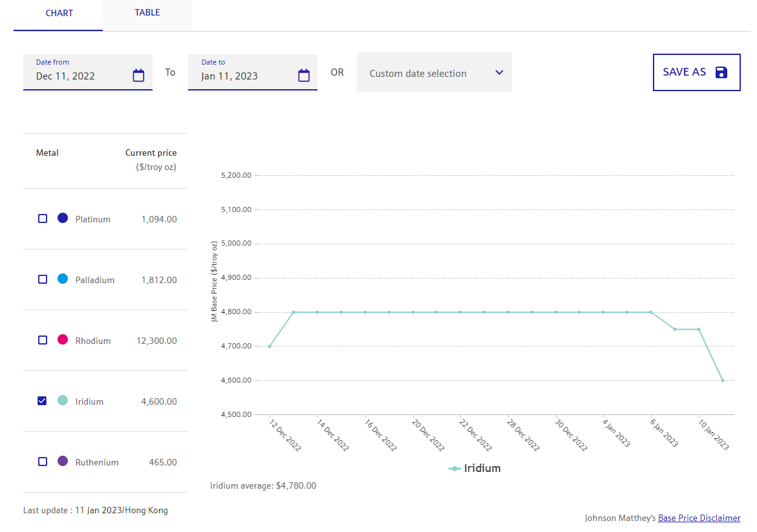Viewport: 757px width, 532px height.
Task: Select the CHART tab
Action: [59, 14]
